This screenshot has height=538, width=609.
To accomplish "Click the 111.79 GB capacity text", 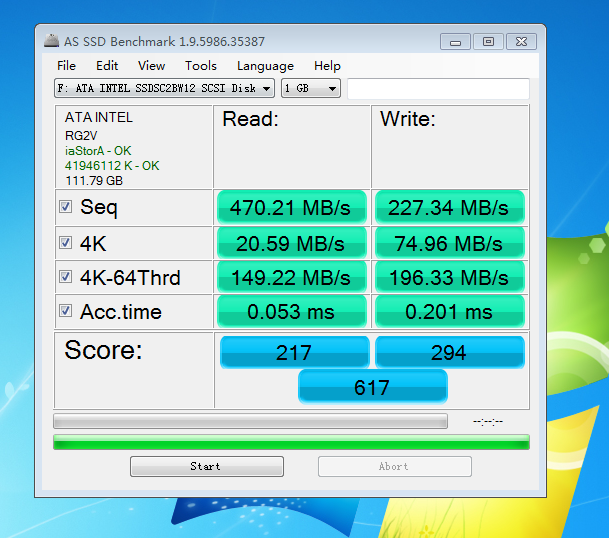I will (x=94, y=181).
